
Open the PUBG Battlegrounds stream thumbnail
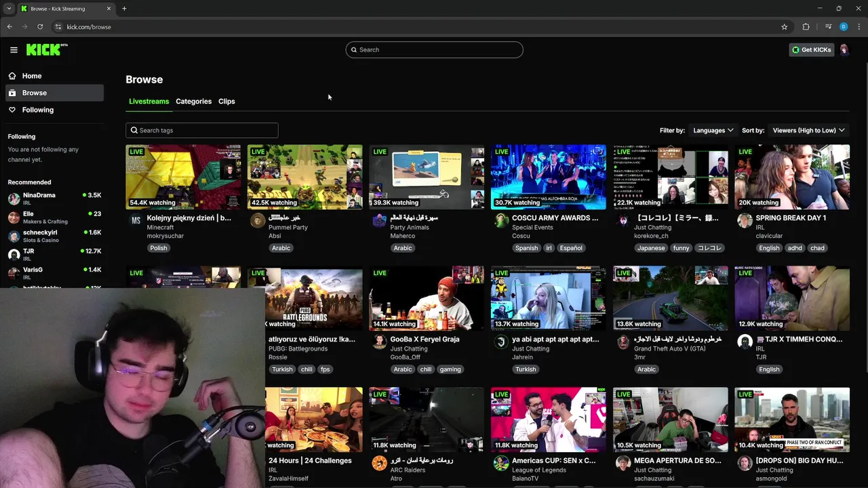[x=313, y=298]
